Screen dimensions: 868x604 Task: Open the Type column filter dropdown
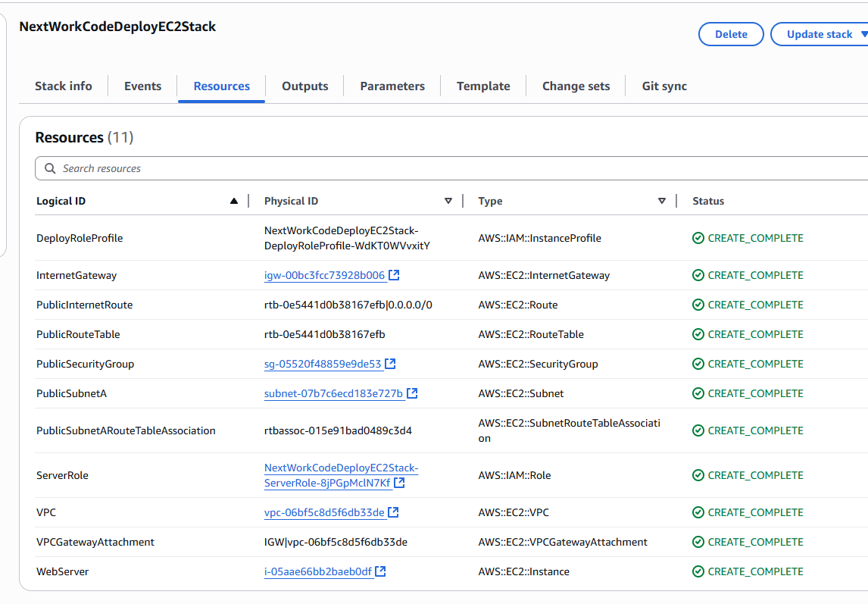pos(662,200)
